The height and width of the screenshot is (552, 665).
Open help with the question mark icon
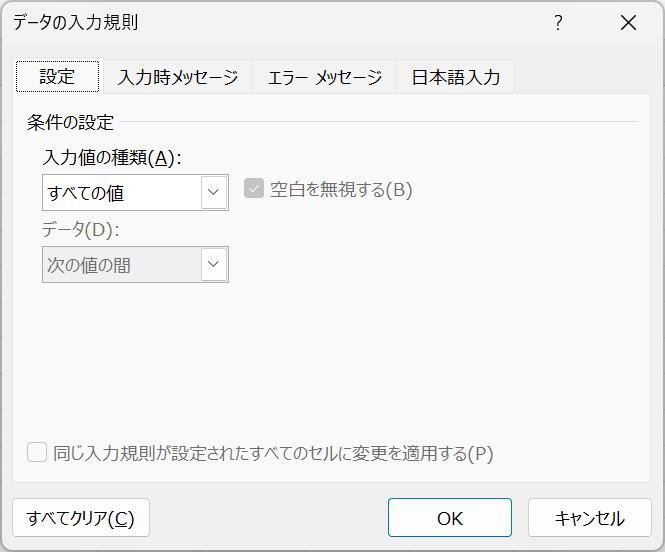coord(559,22)
